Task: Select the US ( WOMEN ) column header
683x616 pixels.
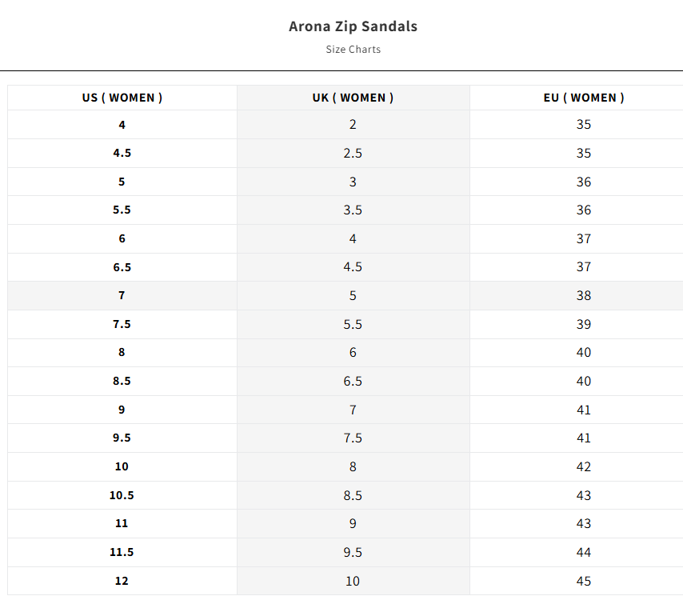Action: [122, 98]
